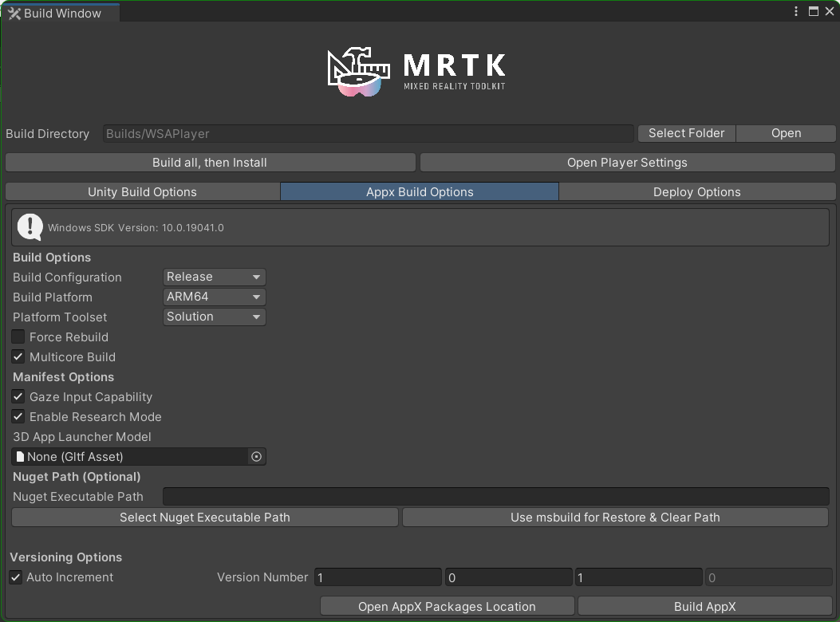840x622 pixels.
Task: Click the Build Configuration label
Action: pos(67,277)
